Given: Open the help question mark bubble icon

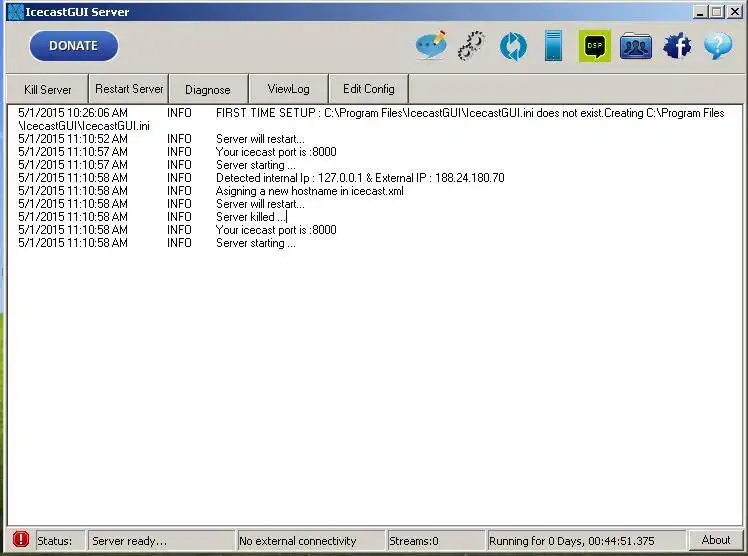Looking at the screenshot, I should [717, 46].
